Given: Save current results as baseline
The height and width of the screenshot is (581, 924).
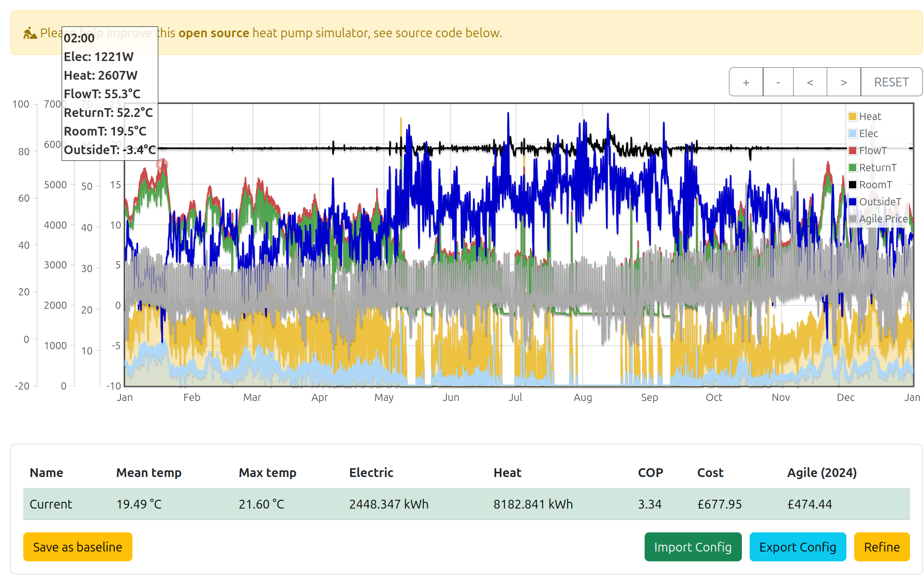Looking at the screenshot, I should [78, 547].
